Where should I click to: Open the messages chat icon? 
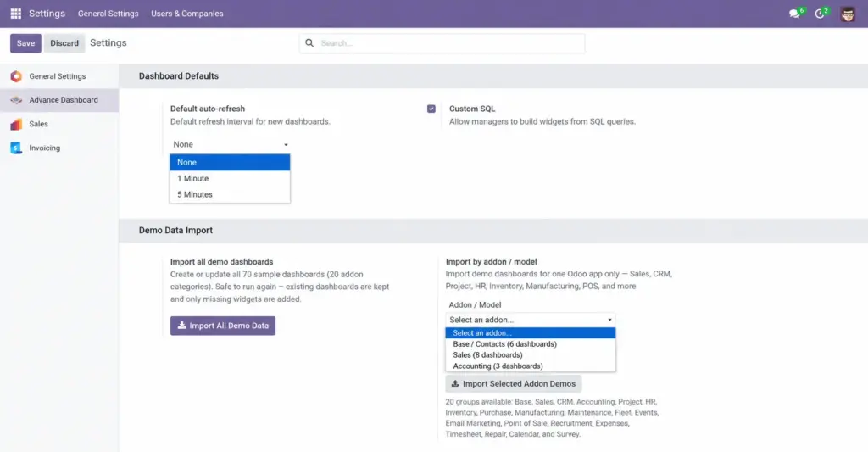coord(794,14)
